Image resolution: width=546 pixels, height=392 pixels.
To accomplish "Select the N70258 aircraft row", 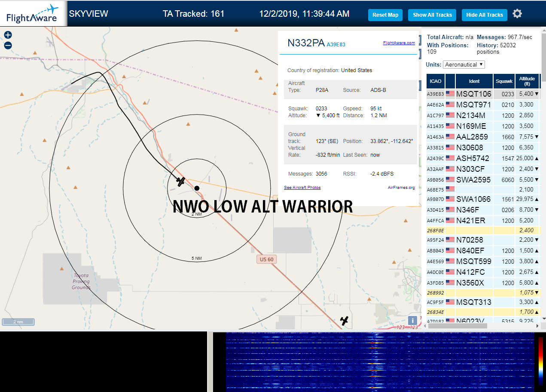I will tap(483, 240).
